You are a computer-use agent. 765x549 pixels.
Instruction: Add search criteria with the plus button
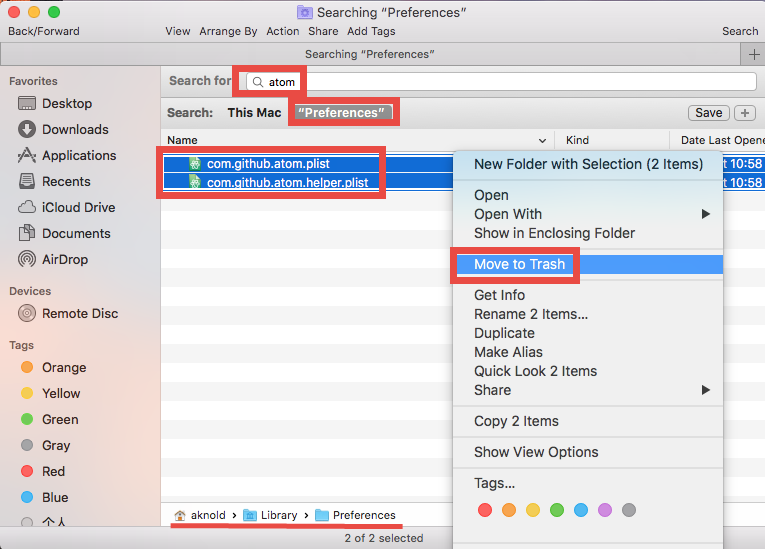[x=745, y=113]
